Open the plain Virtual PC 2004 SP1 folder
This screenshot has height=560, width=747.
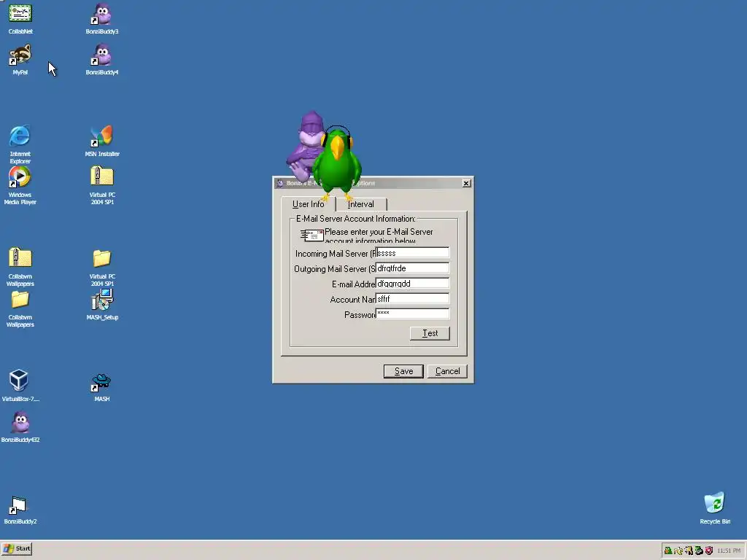102,267
